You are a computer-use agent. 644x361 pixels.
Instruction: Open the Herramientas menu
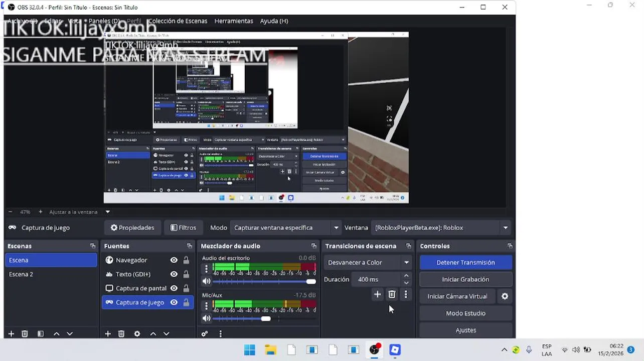click(234, 21)
